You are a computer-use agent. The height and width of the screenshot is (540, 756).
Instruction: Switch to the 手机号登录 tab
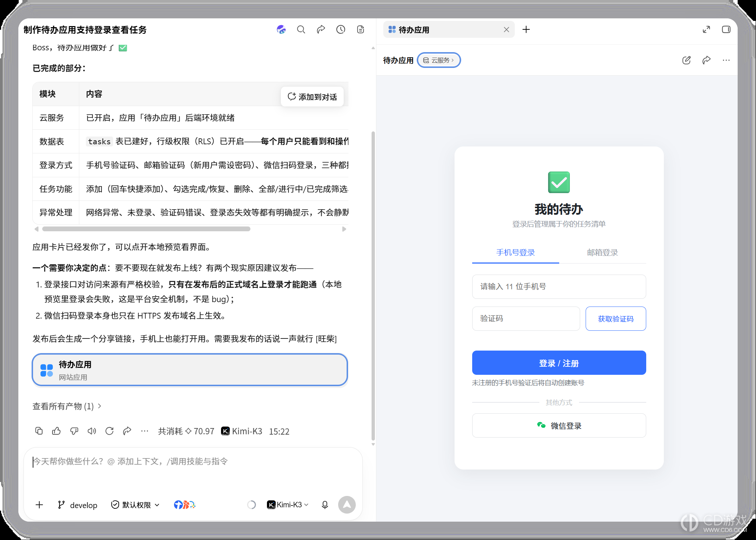click(516, 253)
